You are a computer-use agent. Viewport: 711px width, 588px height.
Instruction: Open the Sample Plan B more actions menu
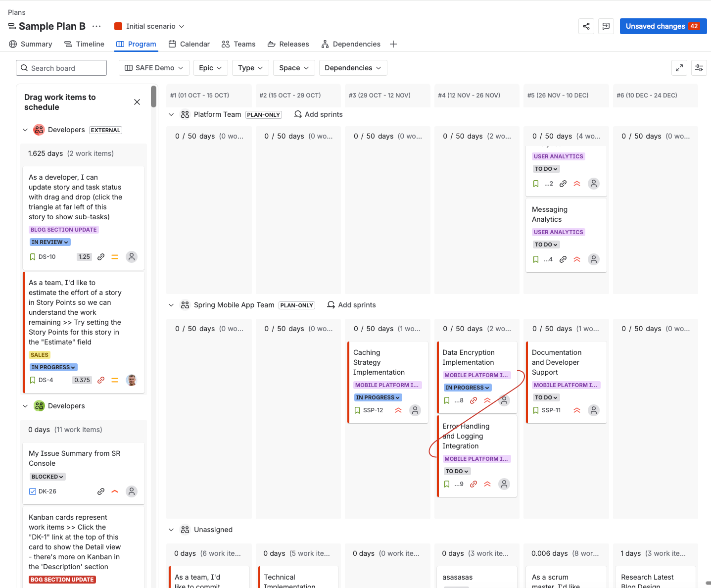(x=96, y=26)
